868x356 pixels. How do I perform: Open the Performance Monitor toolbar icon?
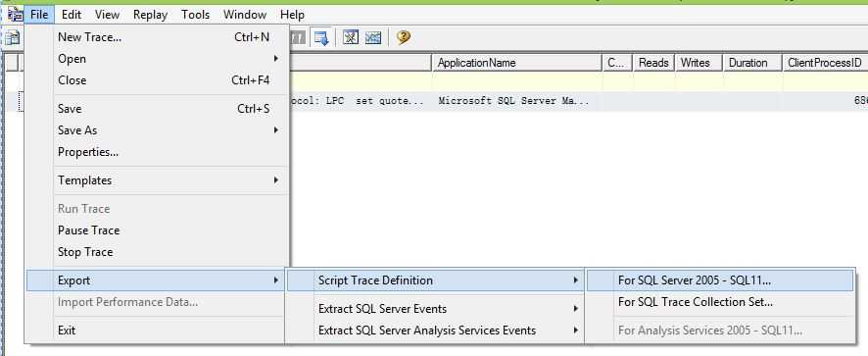click(373, 37)
